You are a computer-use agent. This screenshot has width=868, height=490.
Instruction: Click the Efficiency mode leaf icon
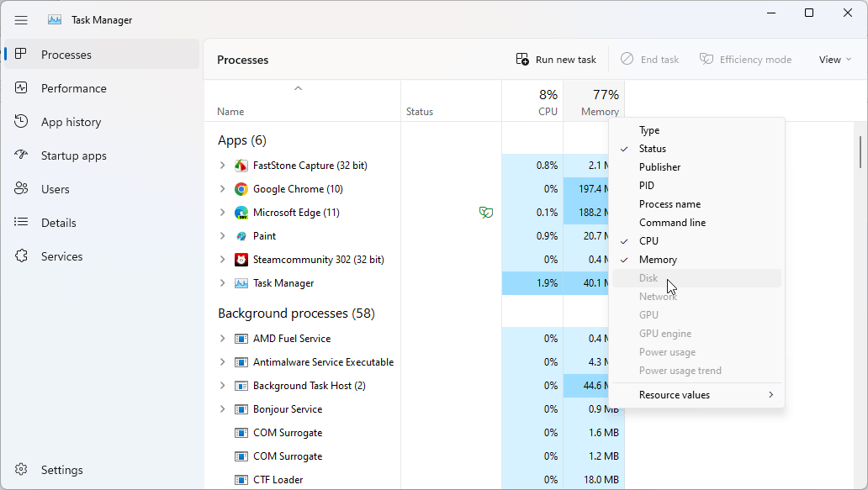click(x=707, y=59)
